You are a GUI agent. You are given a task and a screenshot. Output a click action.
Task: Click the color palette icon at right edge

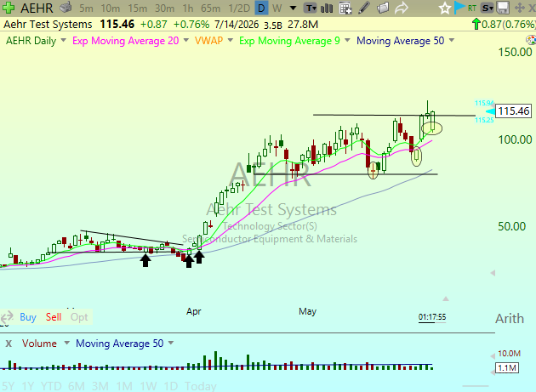(531, 40)
